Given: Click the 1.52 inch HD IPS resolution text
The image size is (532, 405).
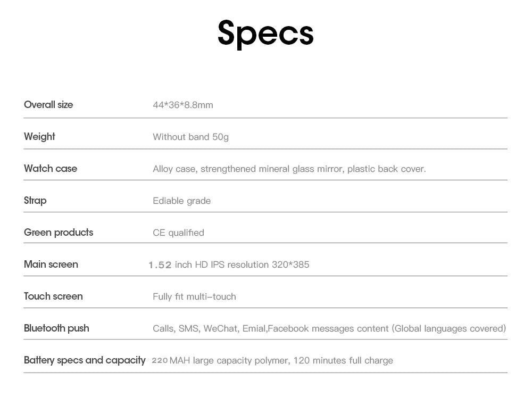Looking at the screenshot, I should point(229,265).
